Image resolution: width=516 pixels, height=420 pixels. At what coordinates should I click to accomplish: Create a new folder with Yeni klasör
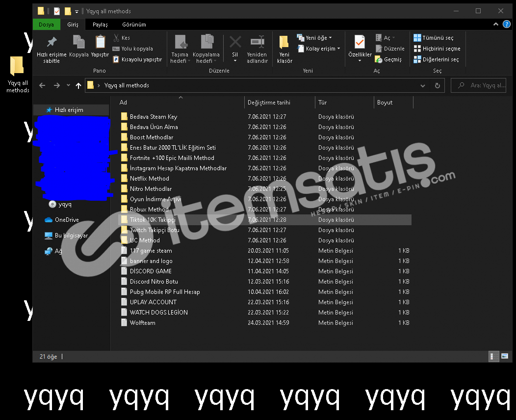click(x=284, y=50)
